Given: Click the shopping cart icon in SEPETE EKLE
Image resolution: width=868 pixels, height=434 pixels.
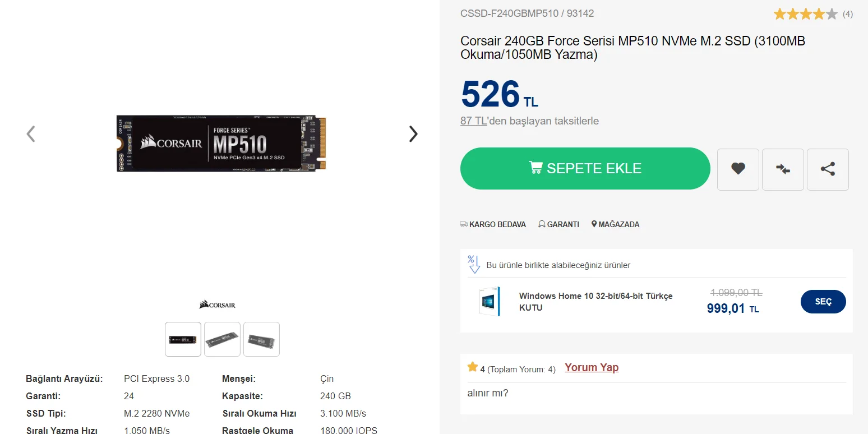Looking at the screenshot, I should (x=536, y=167).
